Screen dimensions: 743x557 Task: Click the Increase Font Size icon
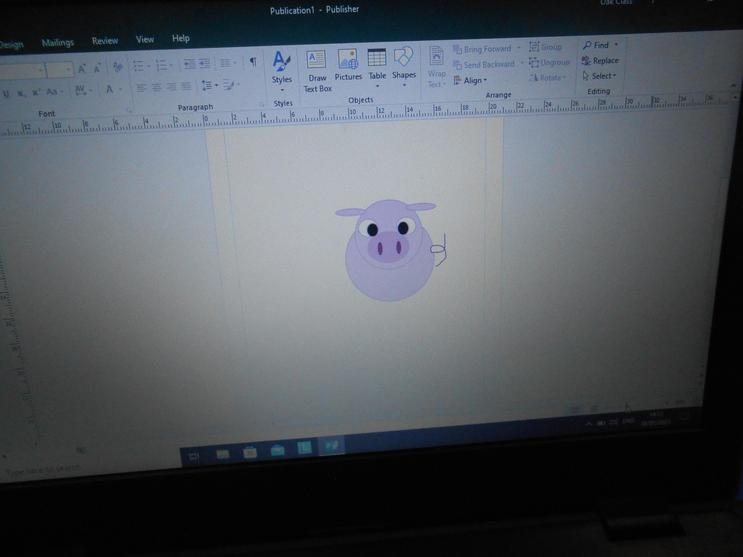(x=82, y=69)
